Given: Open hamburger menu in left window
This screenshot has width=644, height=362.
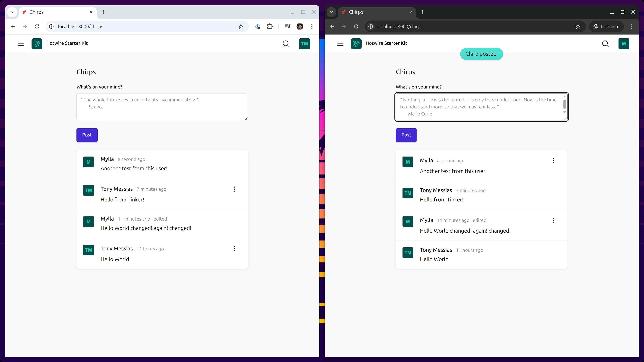Looking at the screenshot, I should point(21,44).
